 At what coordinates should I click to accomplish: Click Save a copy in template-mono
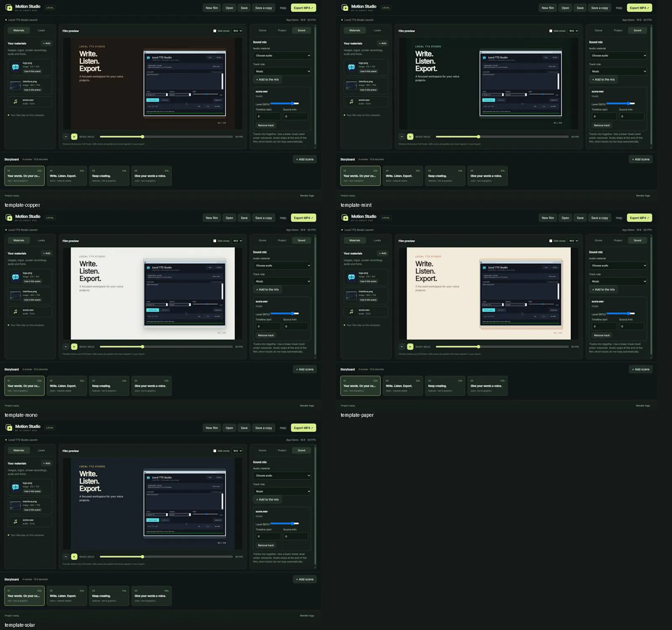tap(264, 218)
